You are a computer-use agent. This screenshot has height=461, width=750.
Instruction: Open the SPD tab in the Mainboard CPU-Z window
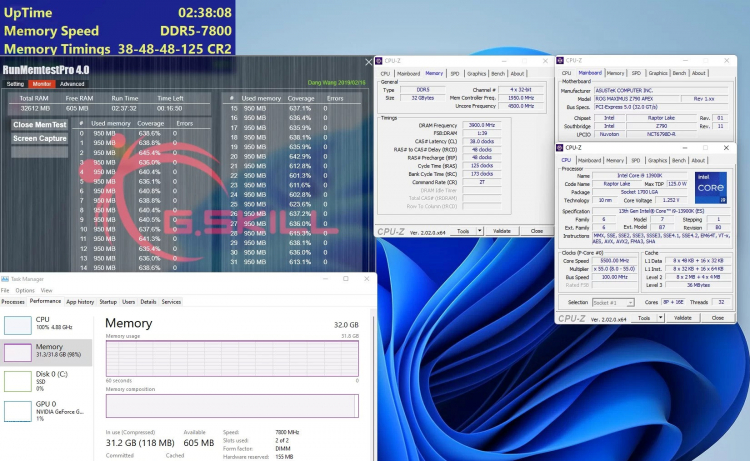[x=637, y=73]
